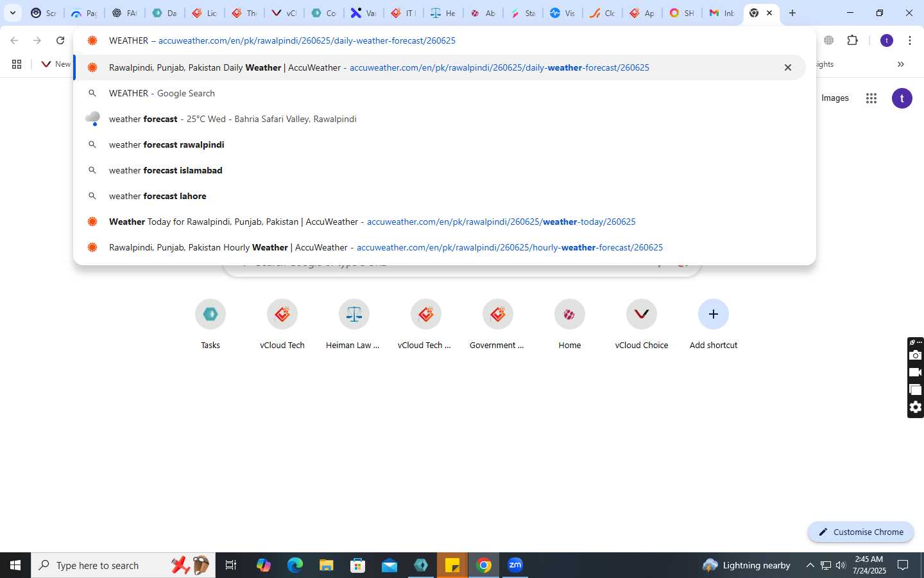Image resolution: width=924 pixels, height=578 pixels.
Task: Open the Tasks shortcut
Action: click(210, 324)
